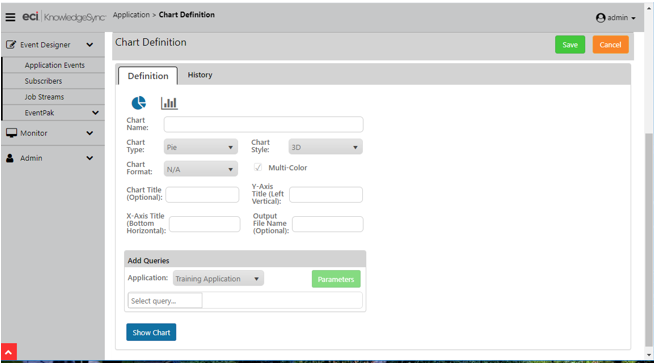Switch to the History tab

(200, 75)
